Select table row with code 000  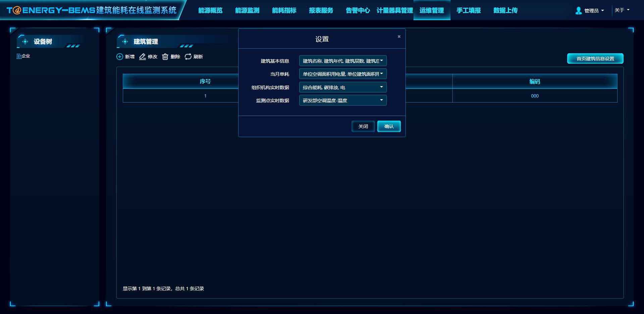[535, 96]
